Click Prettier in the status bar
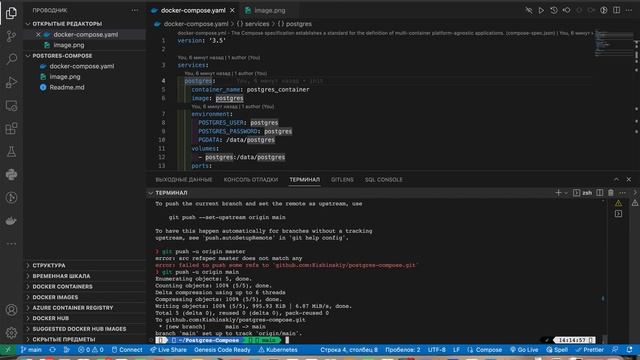Image resolution: width=640 pixels, height=360 pixels. 589,350
